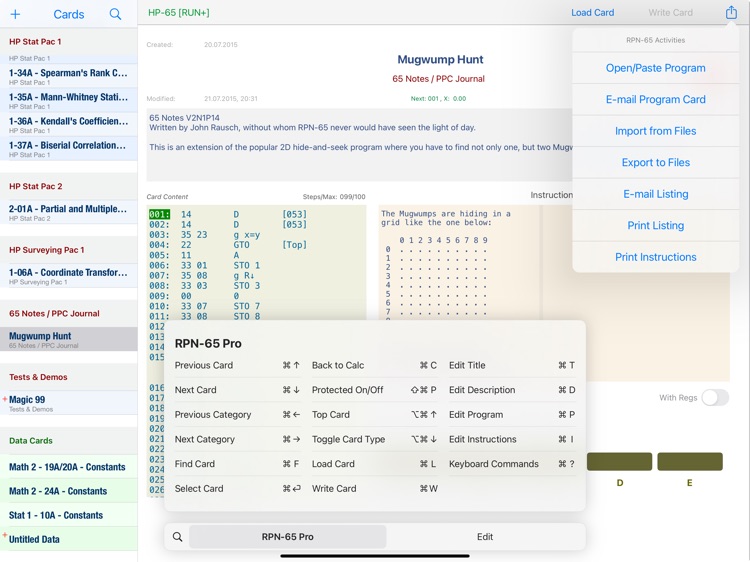The width and height of the screenshot is (750, 562).
Task: Click the Protected On/Off shortcut entry
Action: click(375, 390)
